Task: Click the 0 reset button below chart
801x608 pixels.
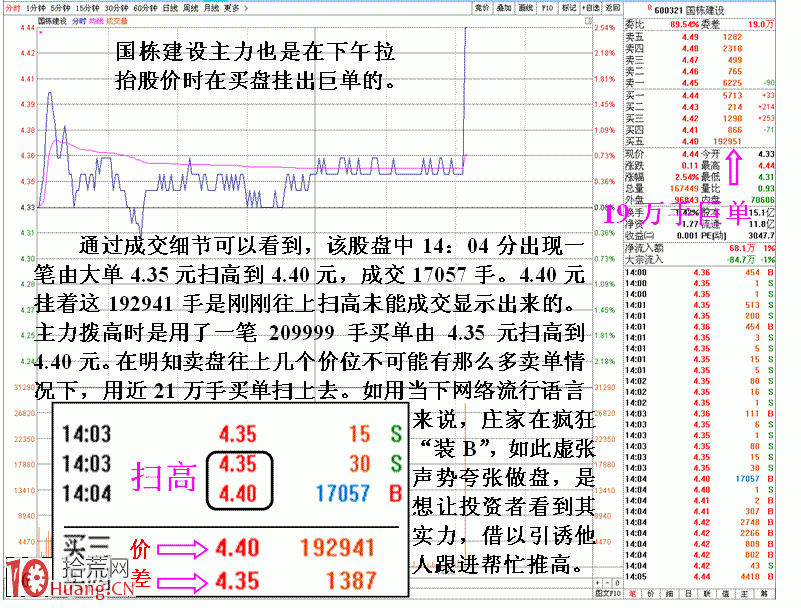Action: point(617,582)
